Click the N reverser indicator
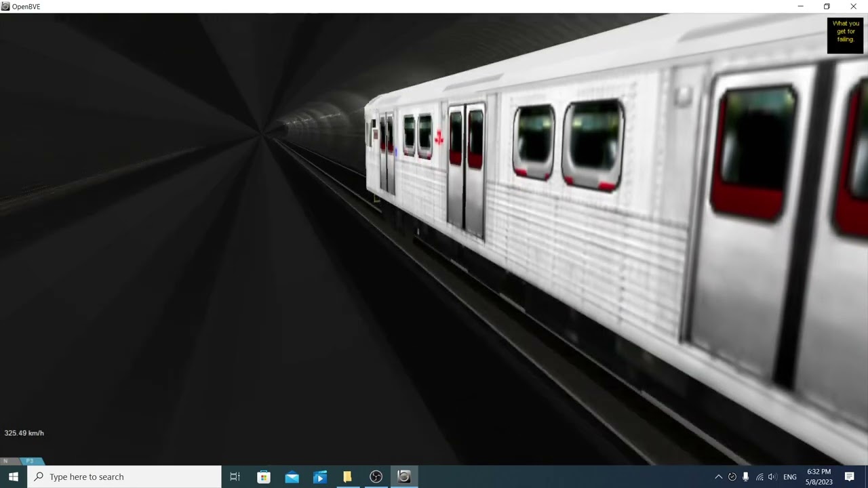Screen dimensions: 868x488 [7, 461]
